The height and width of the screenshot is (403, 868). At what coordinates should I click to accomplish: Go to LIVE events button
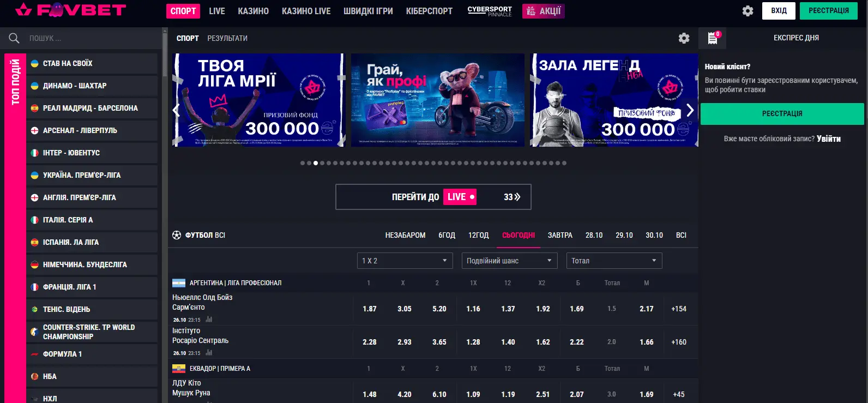tap(433, 197)
